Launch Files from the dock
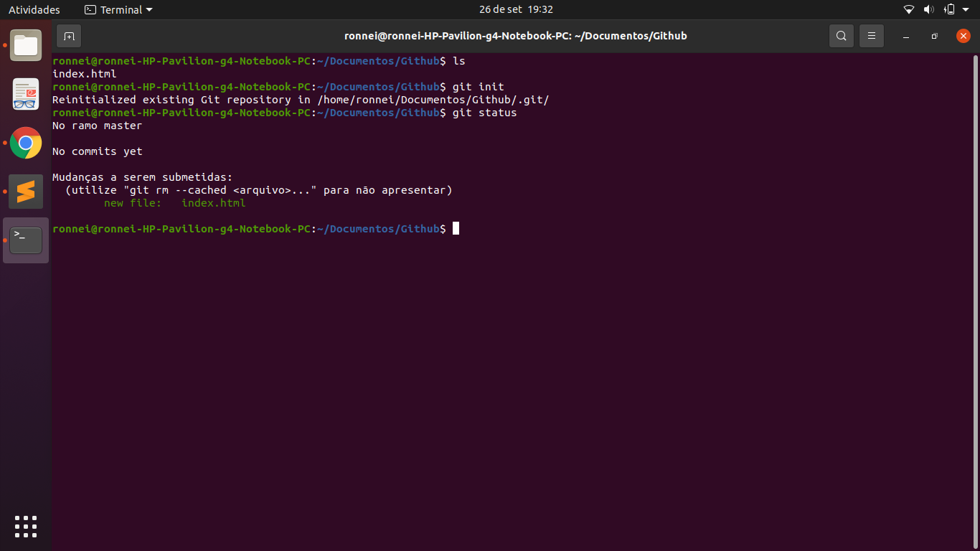Viewport: 980px width, 551px height. click(x=26, y=45)
